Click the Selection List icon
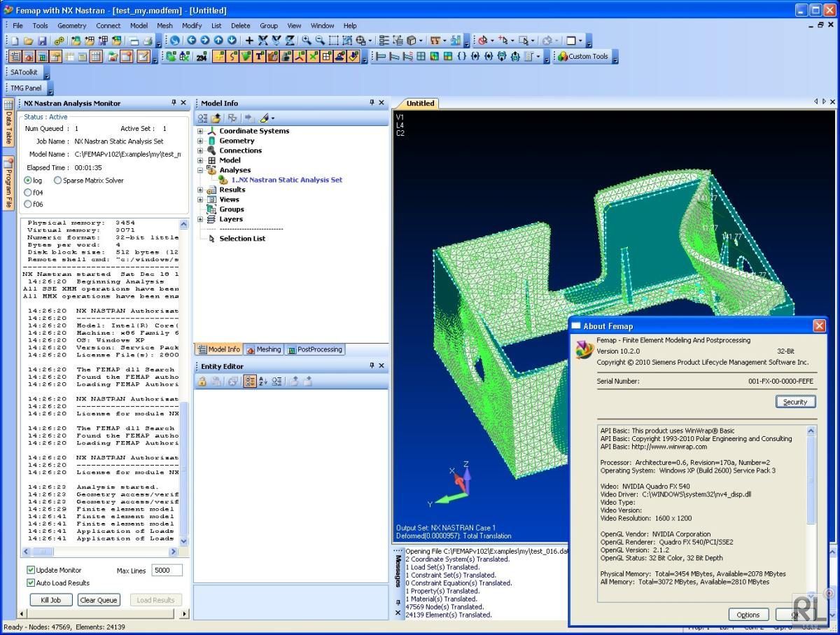This screenshot has width=840, height=635. 212,239
